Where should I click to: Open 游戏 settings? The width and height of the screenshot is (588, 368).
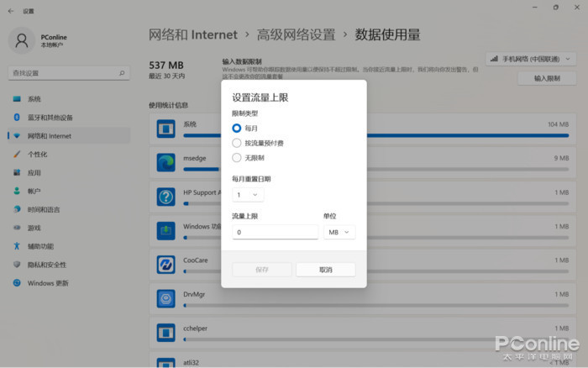[69, 228]
